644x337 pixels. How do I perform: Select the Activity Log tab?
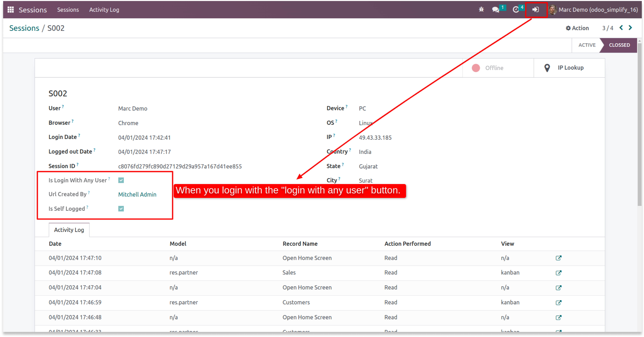coord(69,230)
